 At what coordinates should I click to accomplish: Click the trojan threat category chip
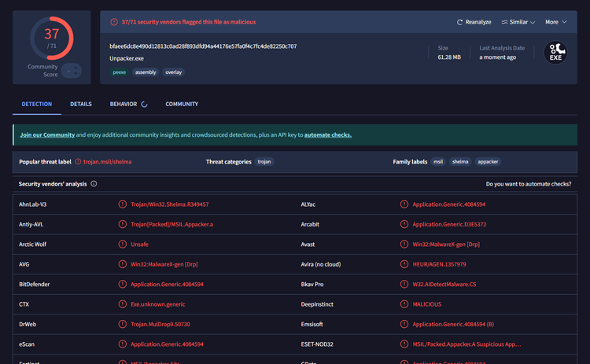coord(264,162)
